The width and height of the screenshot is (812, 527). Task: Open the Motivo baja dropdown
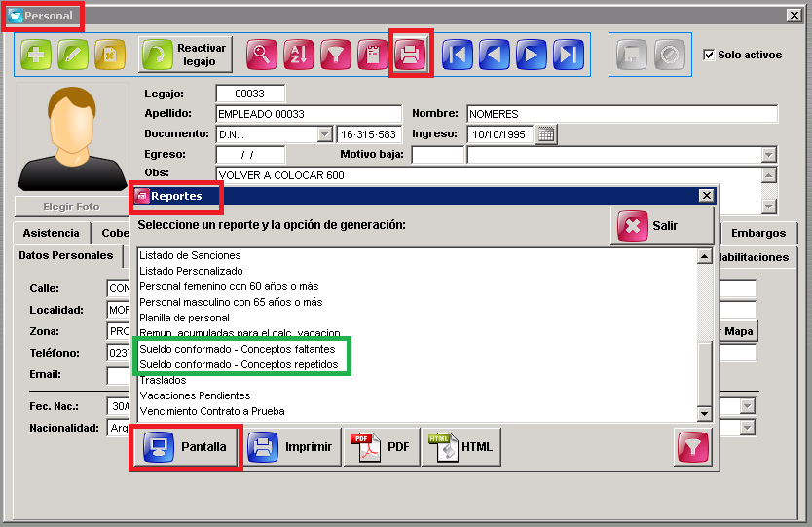pyautogui.click(x=768, y=155)
